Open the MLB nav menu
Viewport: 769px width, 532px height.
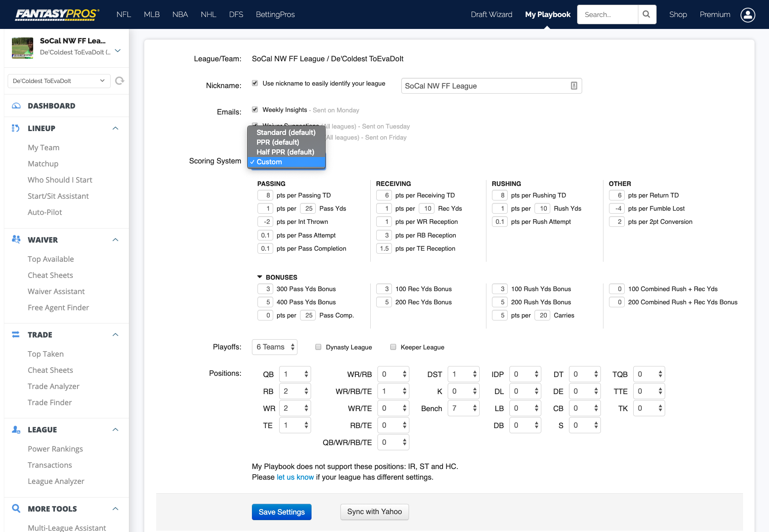coord(152,14)
